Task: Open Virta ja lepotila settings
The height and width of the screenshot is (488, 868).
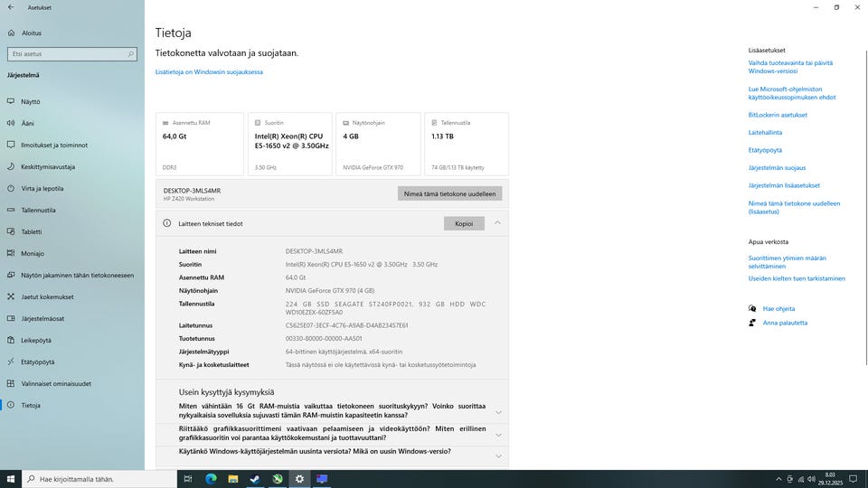Action: (42, 189)
